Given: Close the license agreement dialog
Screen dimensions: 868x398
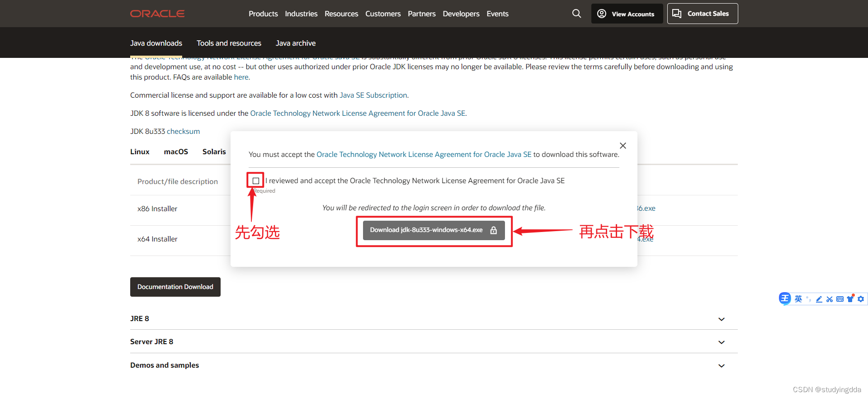Looking at the screenshot, I should [x=623, y=146].
